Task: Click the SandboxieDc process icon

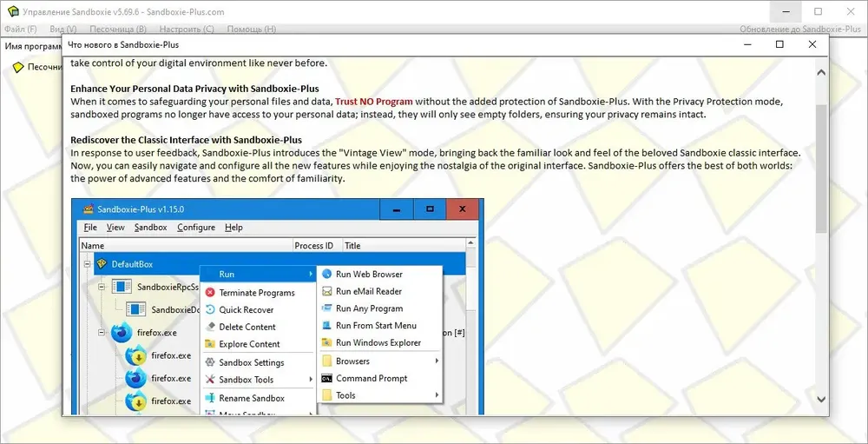Action: click(x=135, y=310)
